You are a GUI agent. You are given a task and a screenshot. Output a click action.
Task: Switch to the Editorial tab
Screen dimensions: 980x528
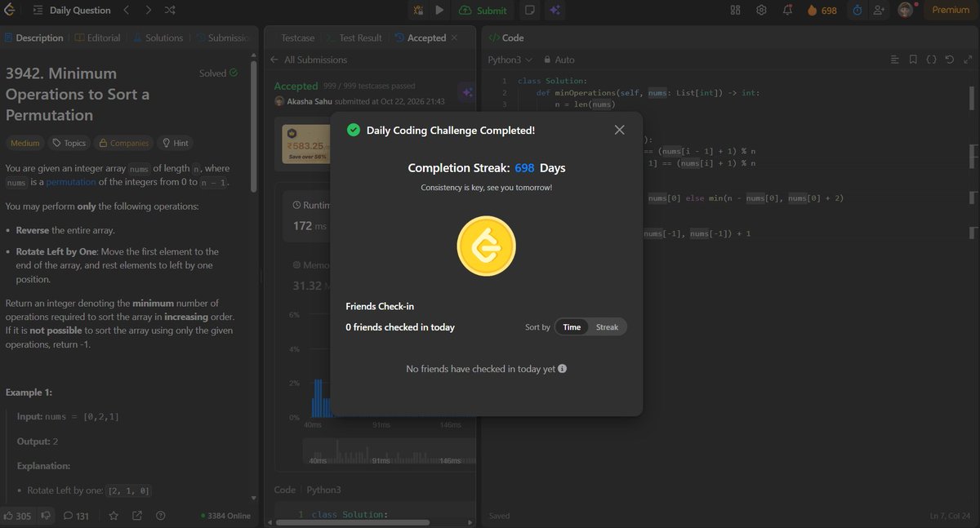pos(98,38)
